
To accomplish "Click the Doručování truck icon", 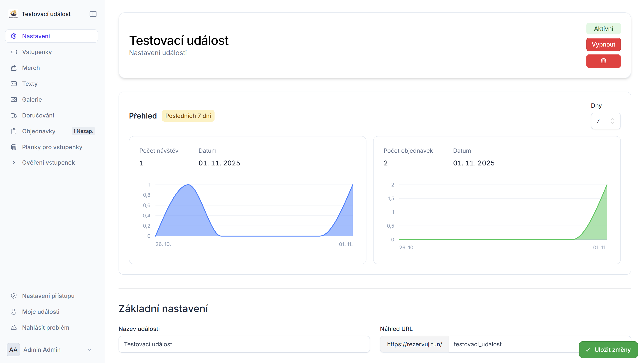I will click(x=14, y=116).
